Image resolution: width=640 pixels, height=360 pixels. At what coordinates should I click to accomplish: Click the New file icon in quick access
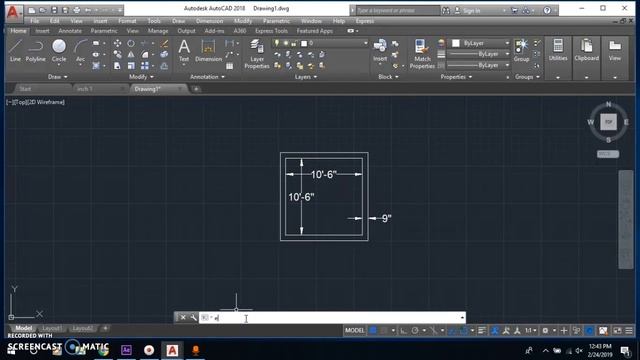pos(31,10)
